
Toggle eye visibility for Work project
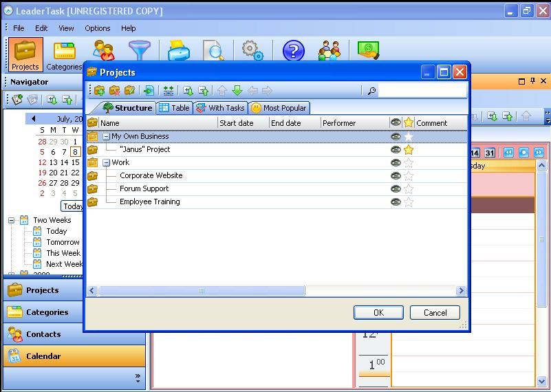396,162
